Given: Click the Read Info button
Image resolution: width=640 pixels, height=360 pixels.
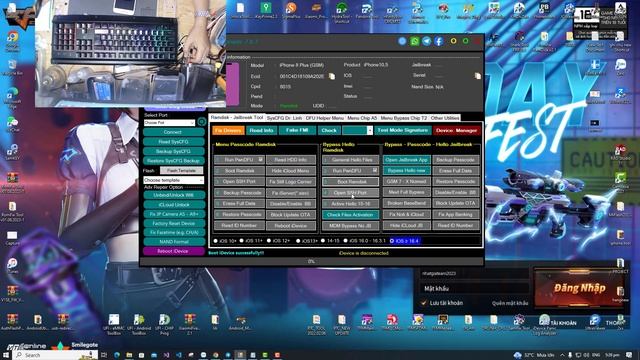Looking at the screenshot, I should tap(261, 131).
